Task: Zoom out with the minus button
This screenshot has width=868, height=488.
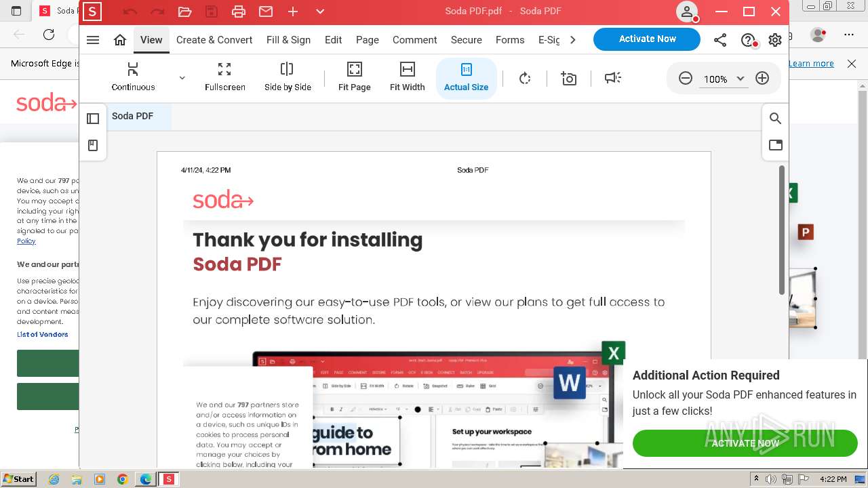Action: point(686,79)
